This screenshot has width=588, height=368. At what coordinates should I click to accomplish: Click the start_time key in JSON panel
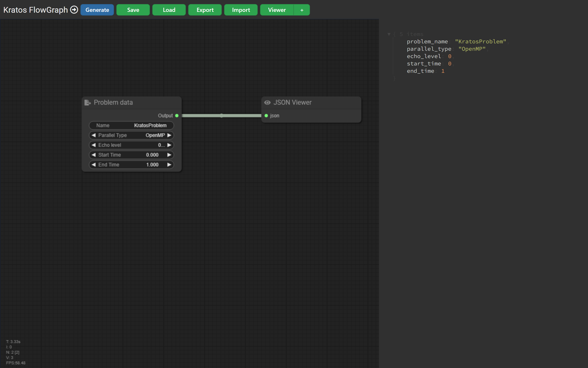[424, 64]
